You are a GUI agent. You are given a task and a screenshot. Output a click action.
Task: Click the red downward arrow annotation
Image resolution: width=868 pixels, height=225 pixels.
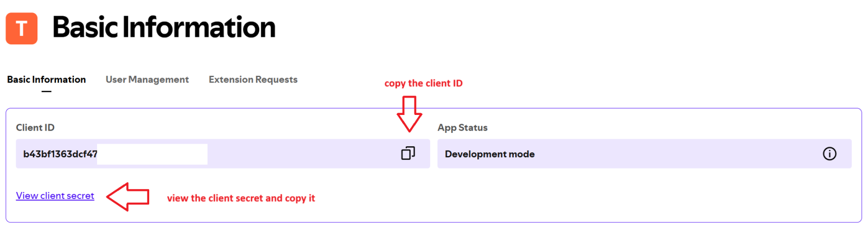pyautogui.click(x=410, y=114)
